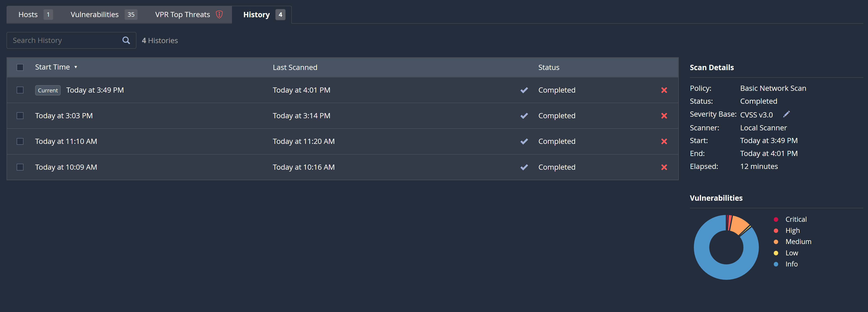This screenshot has height=312, width=868.
Task: Select the checkbox for the Current scan row
Action: (x=20, y=90)
